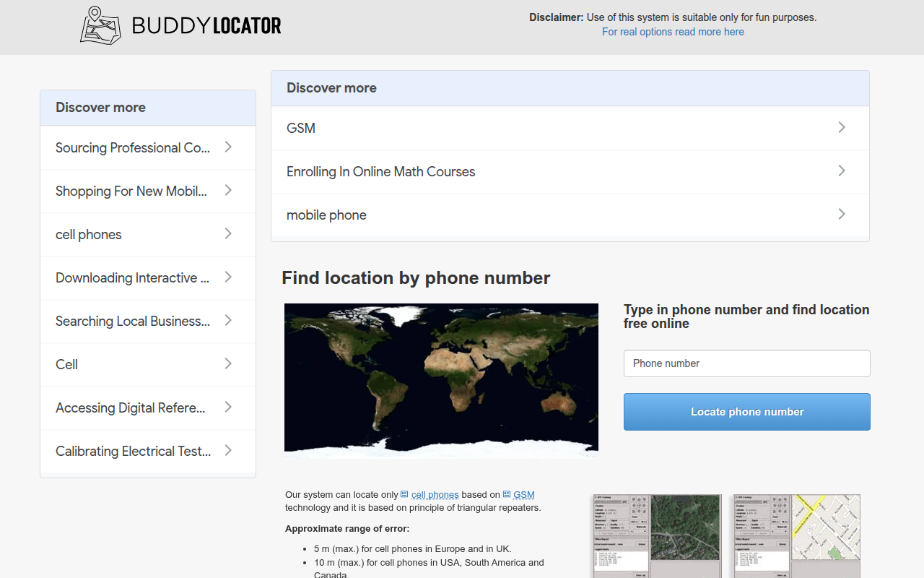The image size is (924, 578).
Task: Open 'Searching Local Business...' sidebar entry
Action: (148, 321)
